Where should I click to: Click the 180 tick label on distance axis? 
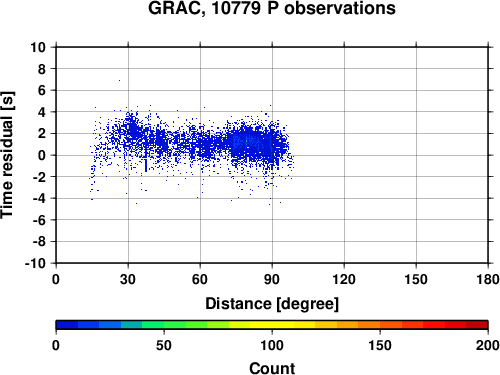[488, 279]
